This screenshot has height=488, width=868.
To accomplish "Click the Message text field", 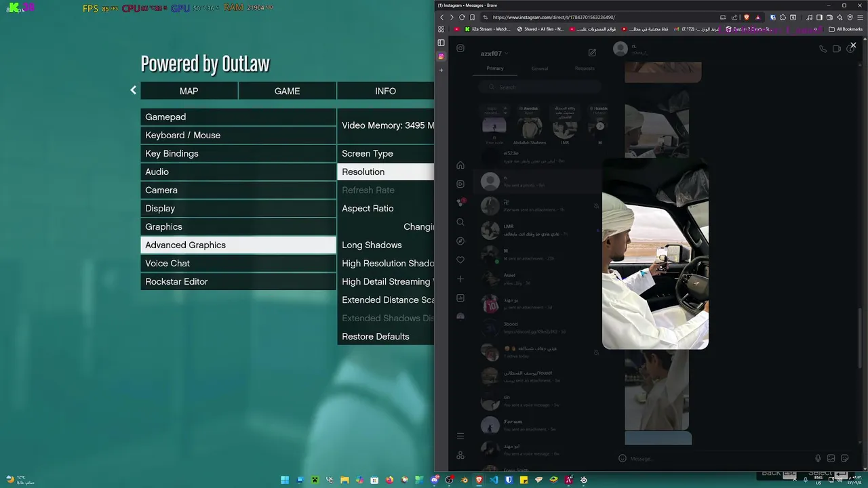I will click(719, 459).
